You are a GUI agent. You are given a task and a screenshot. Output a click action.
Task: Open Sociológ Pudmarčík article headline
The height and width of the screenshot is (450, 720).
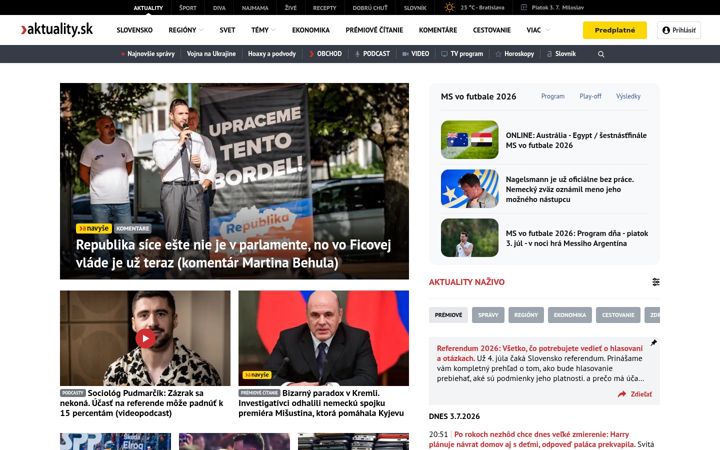coord(142,403)
